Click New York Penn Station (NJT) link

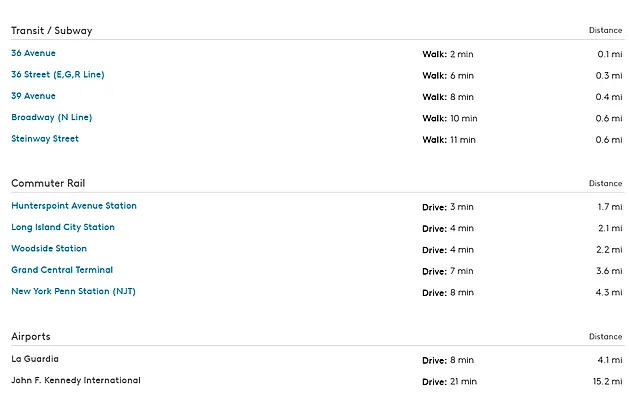click(73, 292)
